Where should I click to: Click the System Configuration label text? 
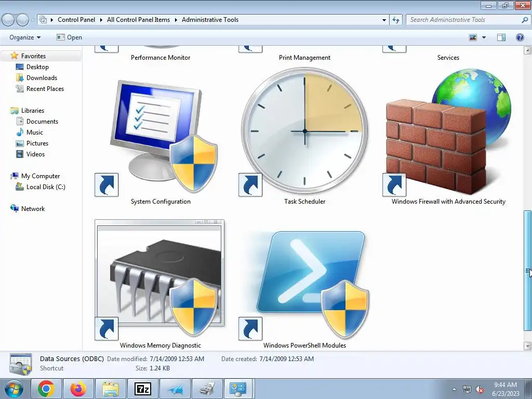pos(161,202)
